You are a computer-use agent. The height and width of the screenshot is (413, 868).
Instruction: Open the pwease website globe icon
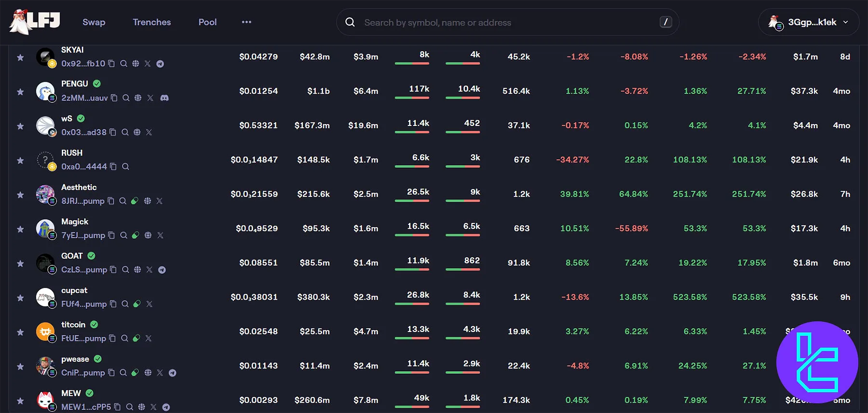(x=148, y=372)
